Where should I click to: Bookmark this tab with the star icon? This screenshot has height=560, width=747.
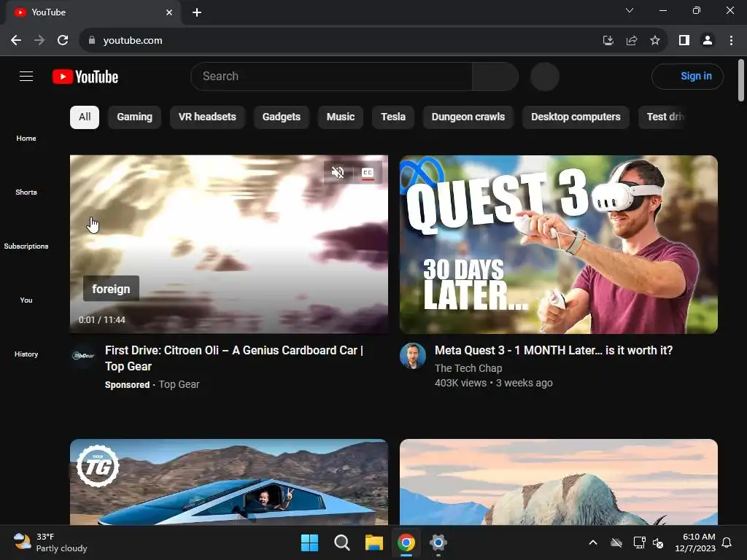tap(655, 41)
